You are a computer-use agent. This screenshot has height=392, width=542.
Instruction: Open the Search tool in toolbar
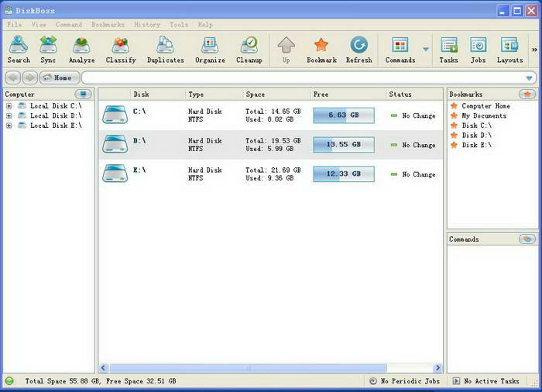19,50
